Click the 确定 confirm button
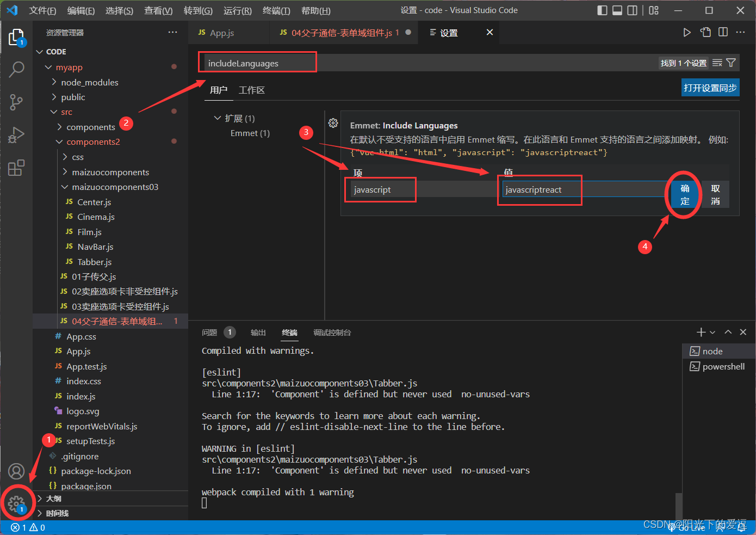The height and width of the screenshot is (535, 756). [x=685, y=195]
